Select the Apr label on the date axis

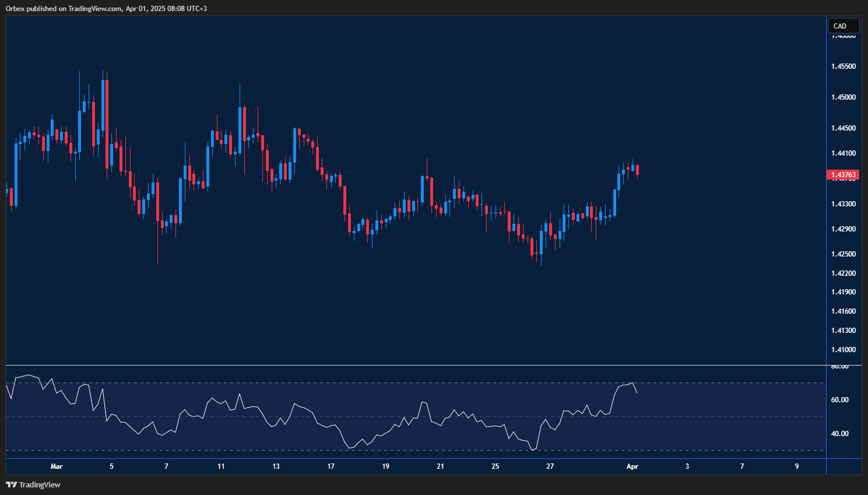(x=633, y=466)
